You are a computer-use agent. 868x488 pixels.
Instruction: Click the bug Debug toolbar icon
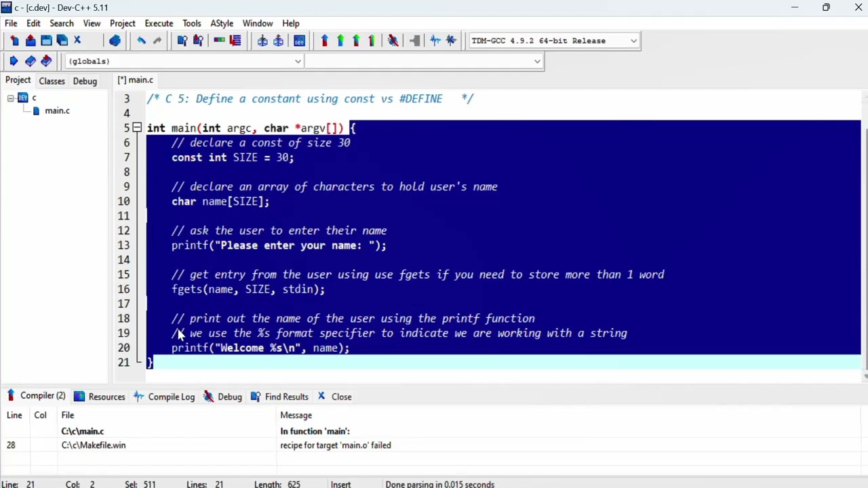click(393, 41)
